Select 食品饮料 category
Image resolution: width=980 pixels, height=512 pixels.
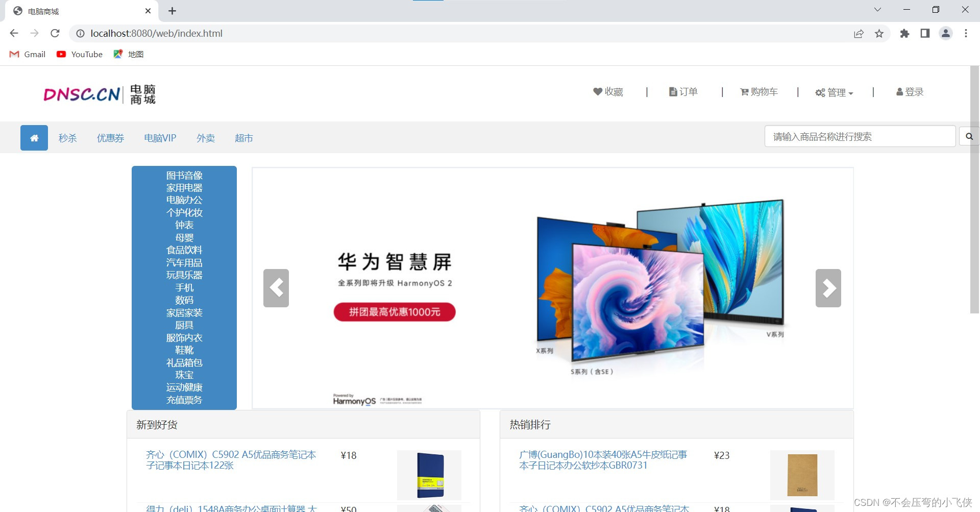point(184,250)
